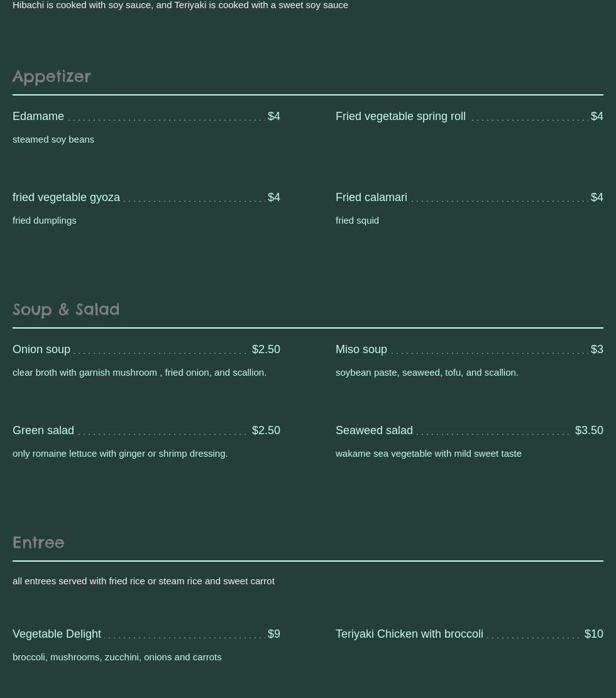Click the Appetizer section heading
616x698 pixels.
coord(52,76)
